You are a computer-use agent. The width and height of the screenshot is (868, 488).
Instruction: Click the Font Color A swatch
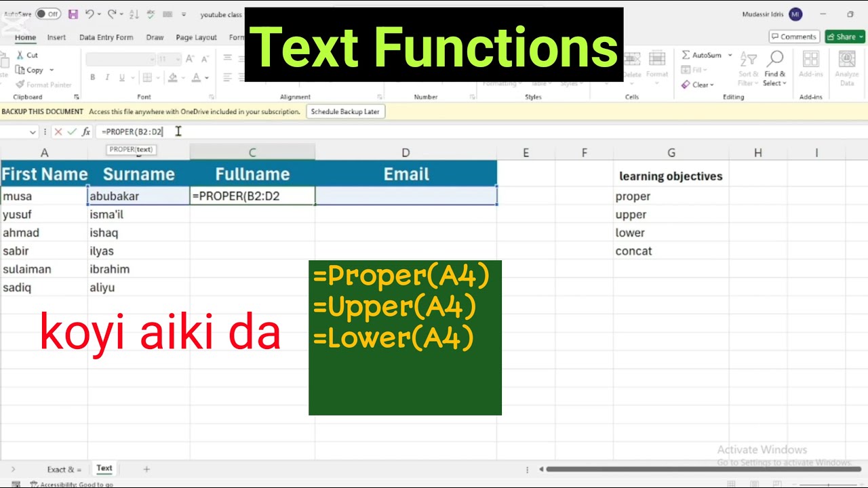point(196,78)
